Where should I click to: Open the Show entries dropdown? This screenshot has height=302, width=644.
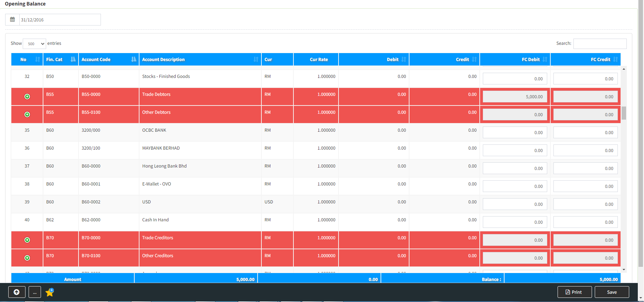[34, 44]
